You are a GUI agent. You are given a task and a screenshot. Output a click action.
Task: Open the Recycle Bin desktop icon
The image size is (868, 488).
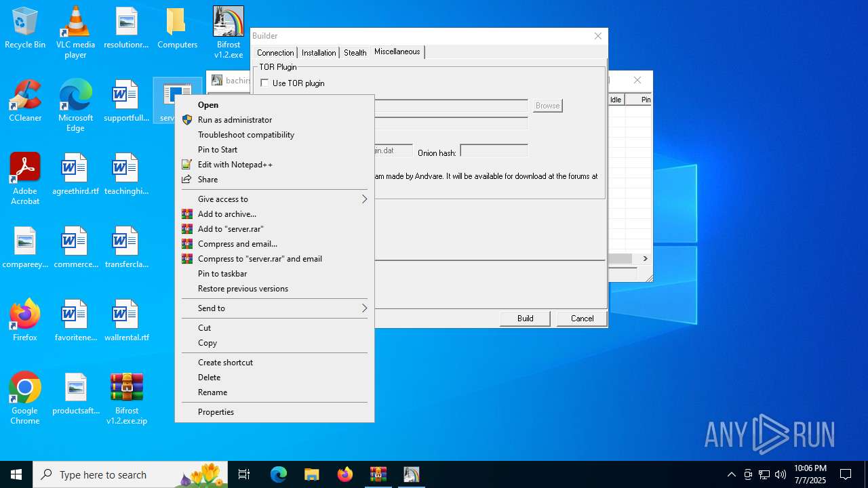point(25,28)
